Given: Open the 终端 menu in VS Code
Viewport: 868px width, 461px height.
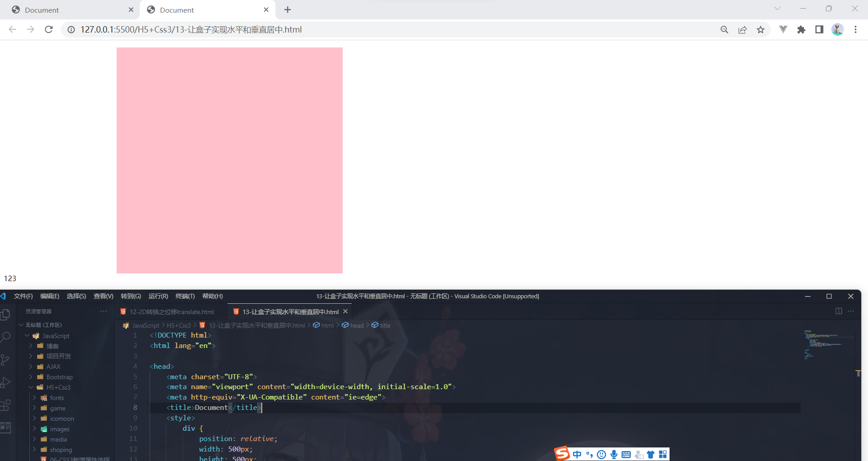Looking at the screenshot, I should pos(185,296).
